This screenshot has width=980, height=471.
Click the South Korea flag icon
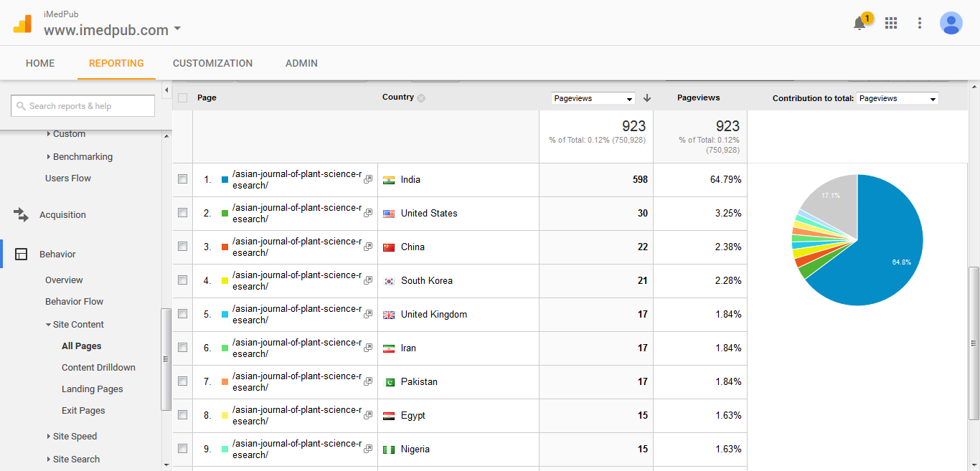click(x=389, y=281)
